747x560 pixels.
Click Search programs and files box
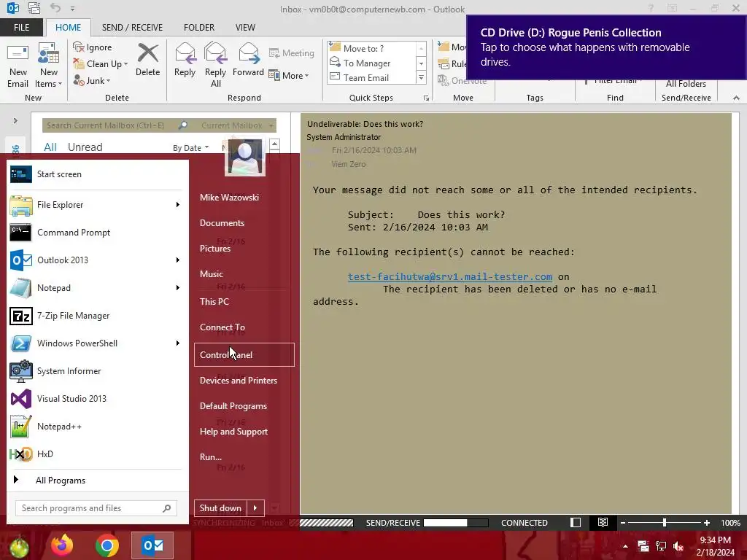click(x=96, y=508)
